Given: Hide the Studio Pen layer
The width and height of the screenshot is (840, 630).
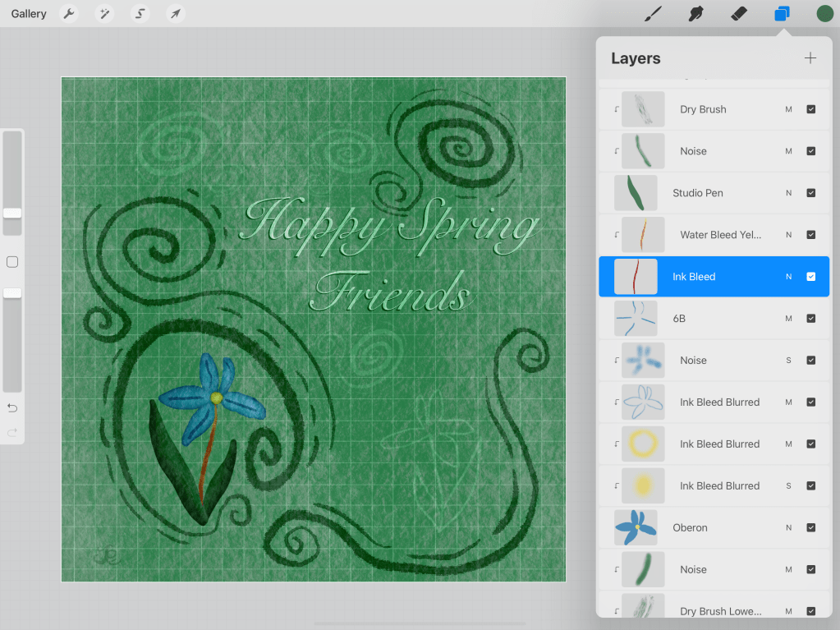Looking at the screenshot, I should point(811,193).
